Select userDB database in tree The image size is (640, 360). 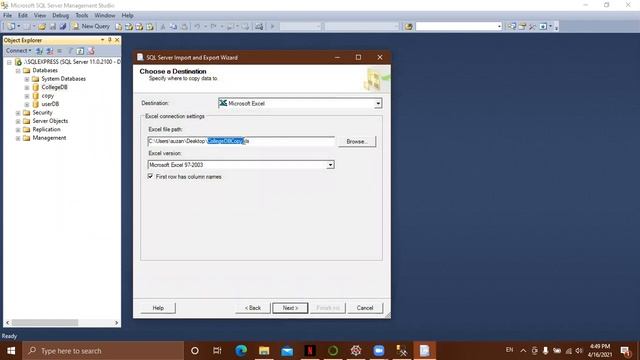coord(50,104)
